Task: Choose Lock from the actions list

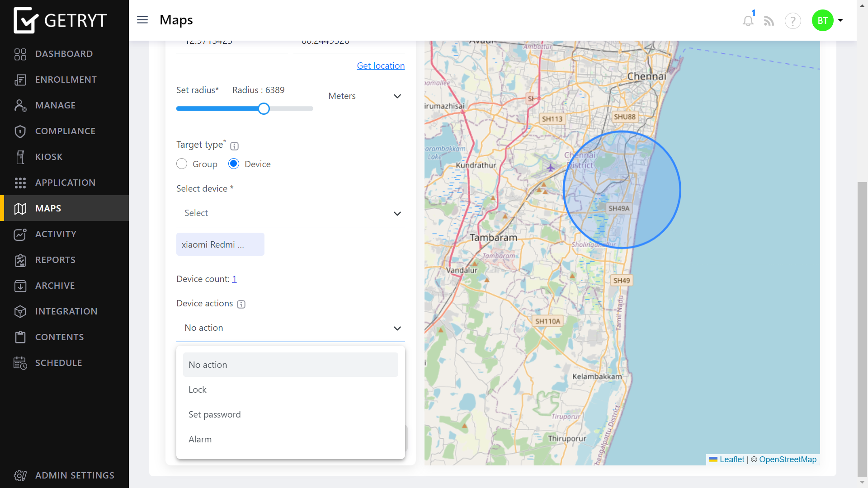Action: 198,389
